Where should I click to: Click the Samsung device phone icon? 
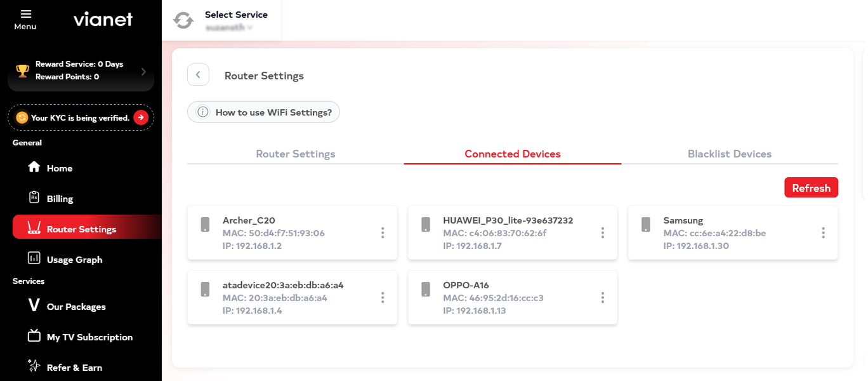click(x=646, y=224)
